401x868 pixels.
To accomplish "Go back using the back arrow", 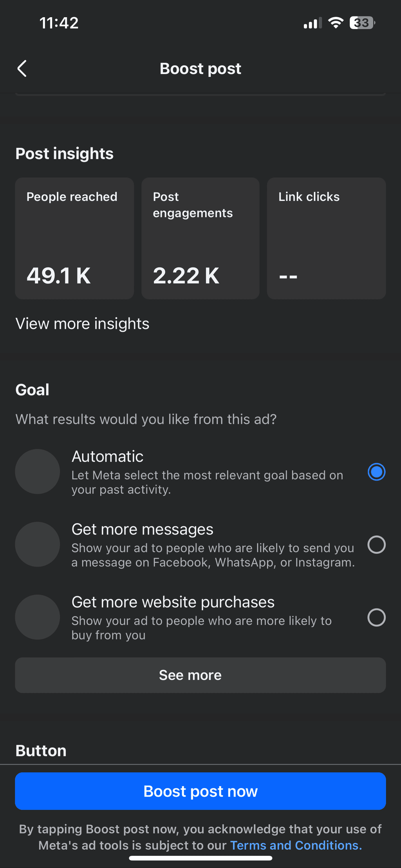I will [x=22, y=69].
